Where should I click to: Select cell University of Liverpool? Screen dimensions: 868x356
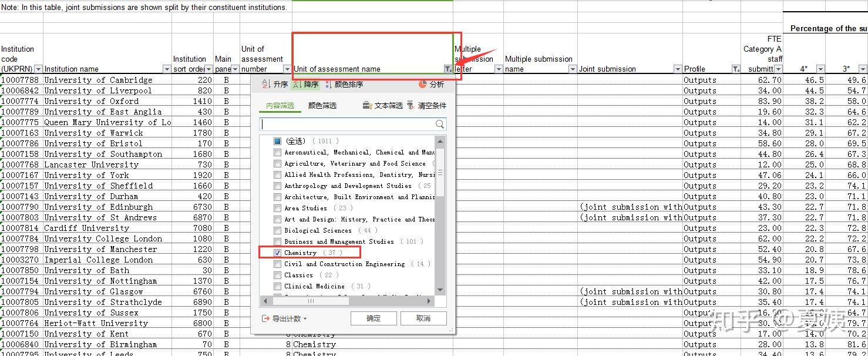107,90
